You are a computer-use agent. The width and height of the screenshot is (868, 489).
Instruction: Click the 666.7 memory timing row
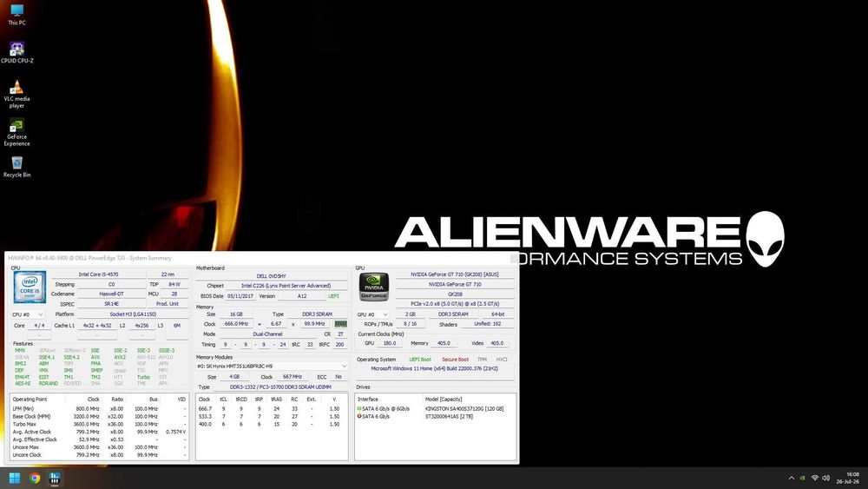coord(272,409)
